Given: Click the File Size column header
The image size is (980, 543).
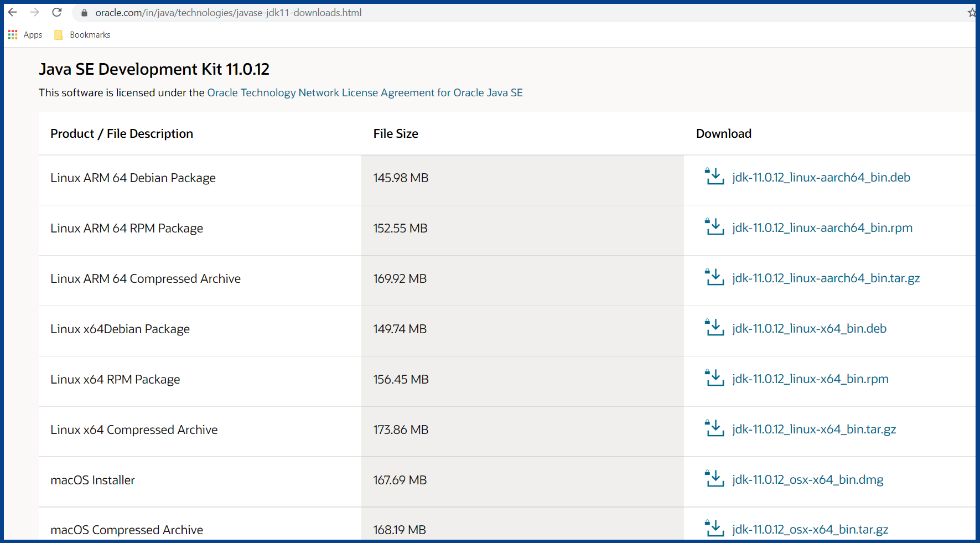Looking at the screenshot, I should pos(396,133).
